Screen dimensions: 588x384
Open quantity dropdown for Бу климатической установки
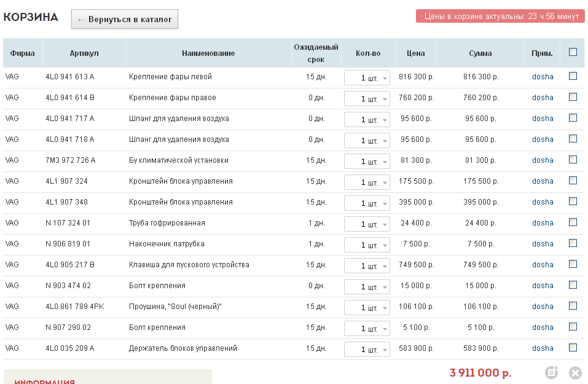[x=367, y=162]
